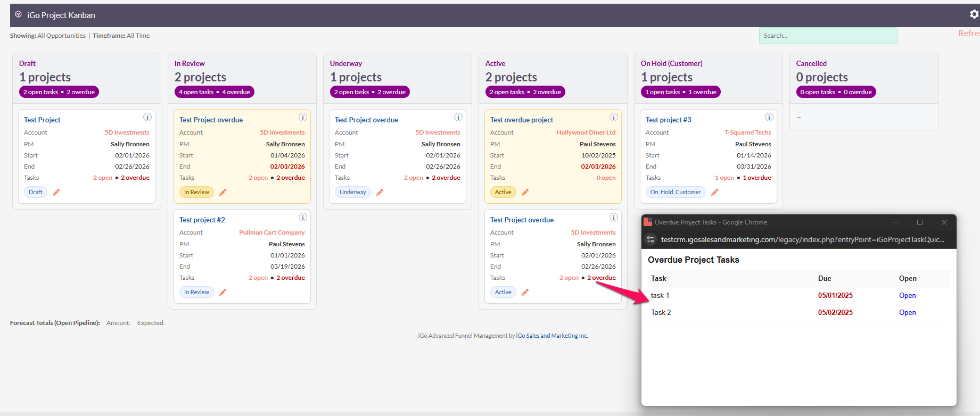Click In Review status badge on Test project #2

point(196,292)
